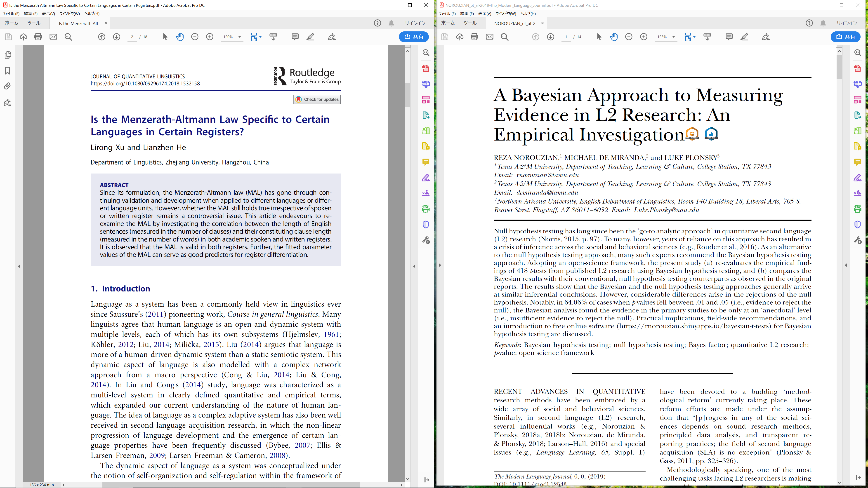Viewport: 868px width, 488px height.
Task: Expand the fit page options dropdown in left toolbar
Action: [x=260, y=37]
